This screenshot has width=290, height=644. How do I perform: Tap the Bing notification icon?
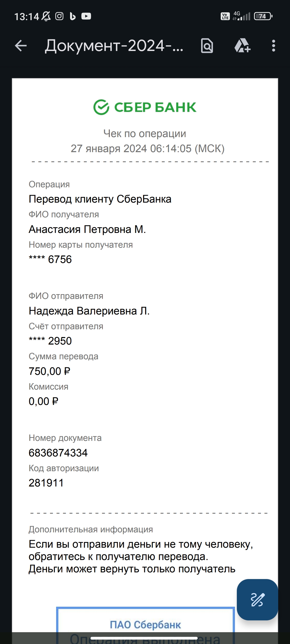pos(73,16)
